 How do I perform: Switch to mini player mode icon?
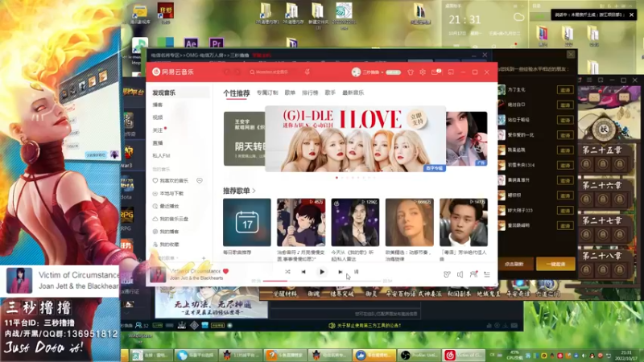point(451,72)
